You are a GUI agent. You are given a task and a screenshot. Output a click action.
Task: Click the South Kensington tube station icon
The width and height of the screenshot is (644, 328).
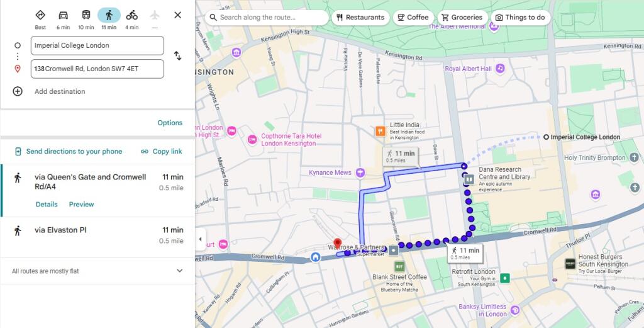(555, 280)
